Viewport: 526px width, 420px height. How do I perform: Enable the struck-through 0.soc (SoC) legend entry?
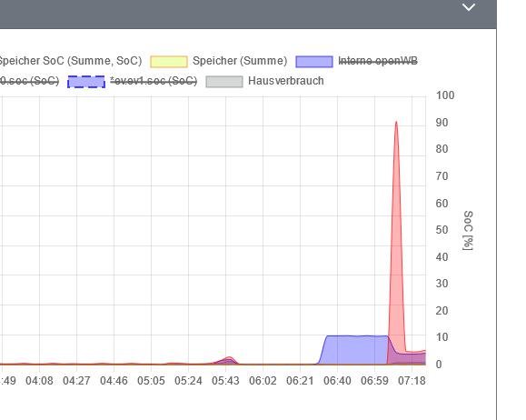point(29,81)
